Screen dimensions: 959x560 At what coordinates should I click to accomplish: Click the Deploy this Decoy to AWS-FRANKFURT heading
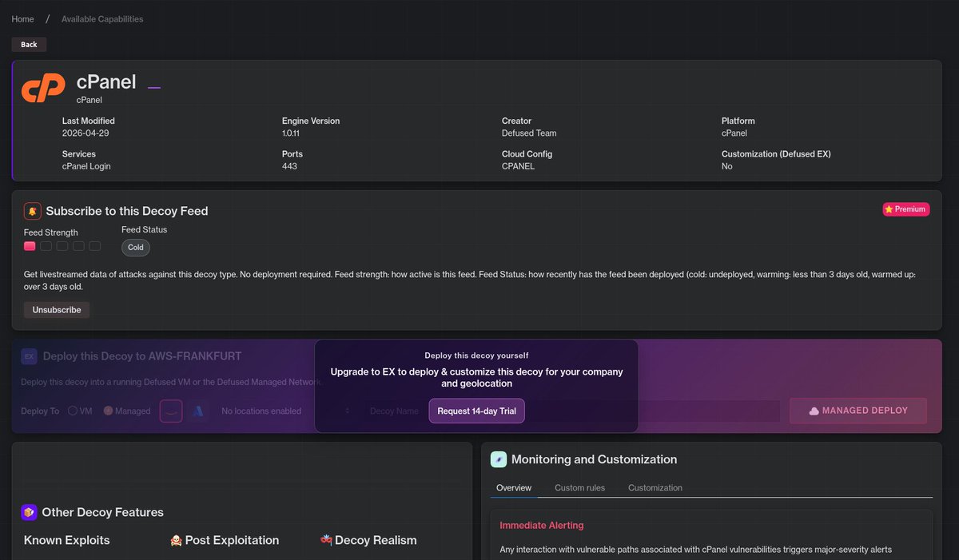142,356
